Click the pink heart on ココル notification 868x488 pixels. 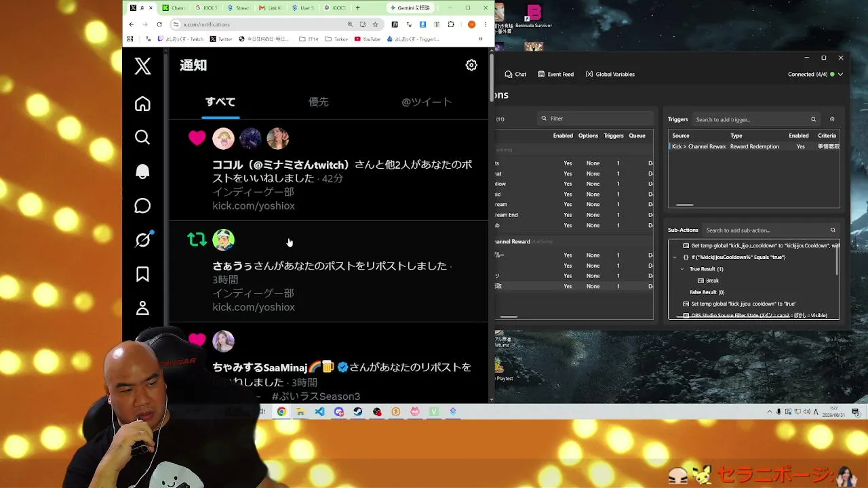(x=197, y=138)
